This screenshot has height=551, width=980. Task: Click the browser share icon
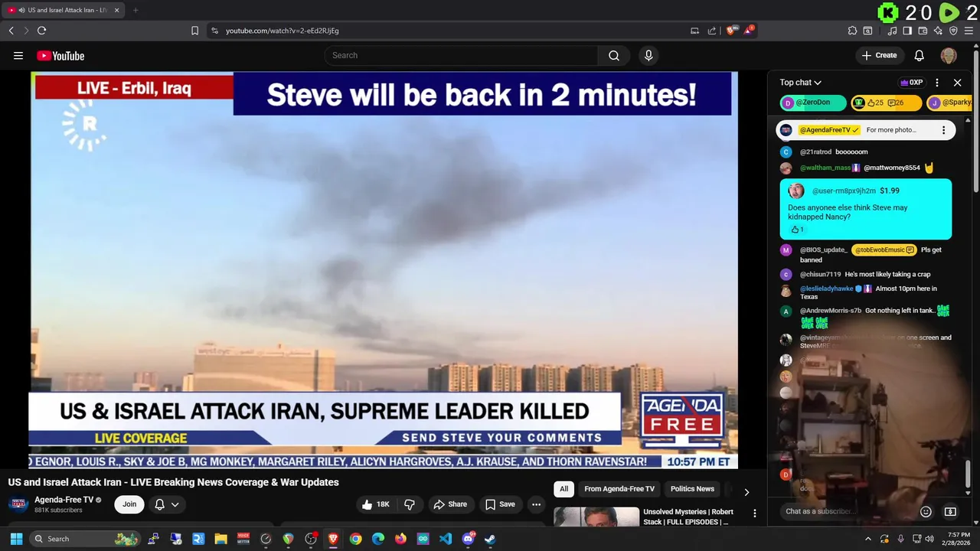point(712,31)
